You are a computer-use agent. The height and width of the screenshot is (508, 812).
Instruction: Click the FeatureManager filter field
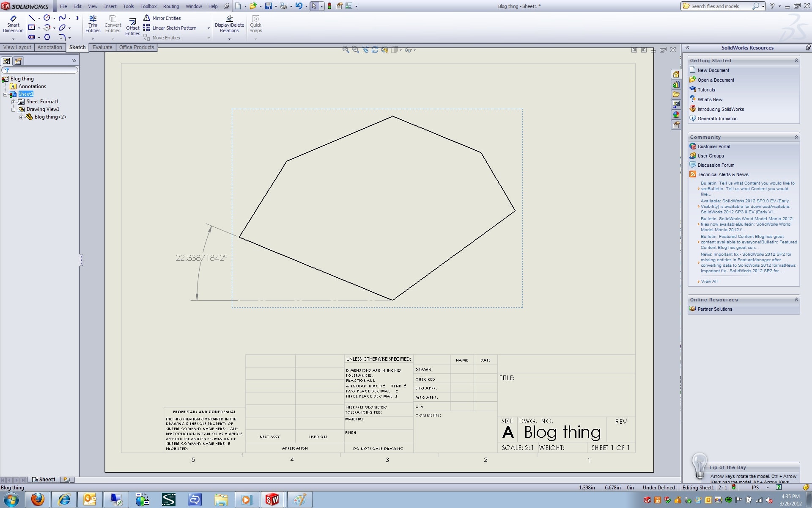coord(40,70)
